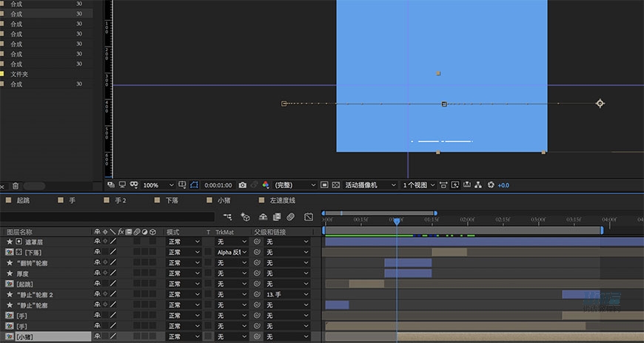The image size is (644, 343).
Task: Click the parent pick whip for 遮罩层
Action: (257, 242)
